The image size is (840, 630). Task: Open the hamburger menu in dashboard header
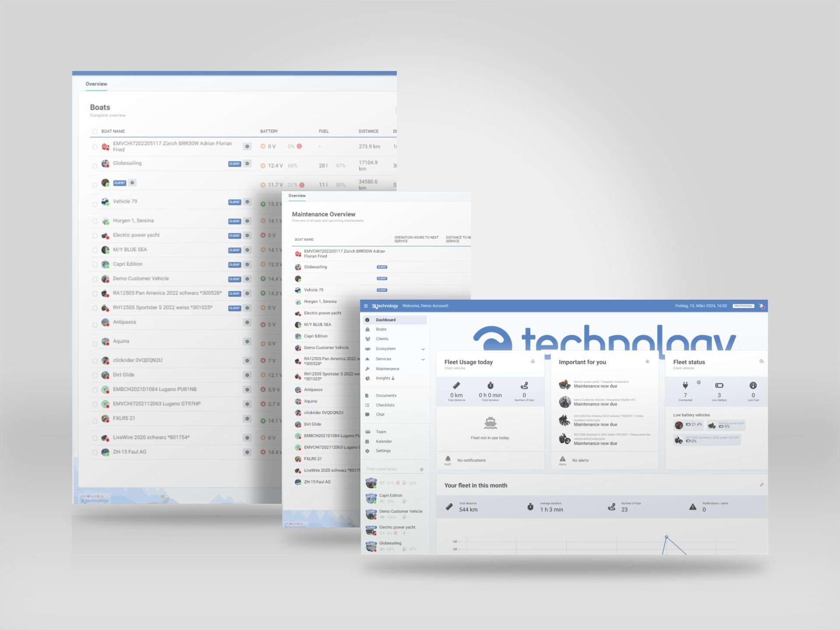pos(366,306)
